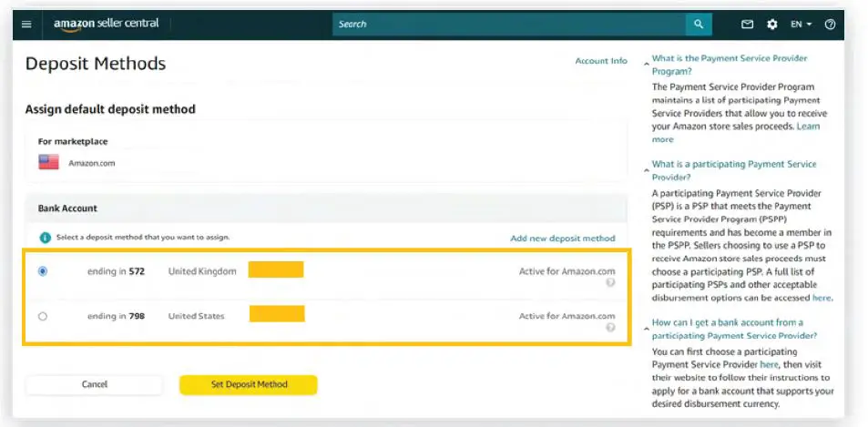This screenshot has height=427, width=868.
Task: Click 'United Kingdom' account country text
Action: click(x=202, y=271)
